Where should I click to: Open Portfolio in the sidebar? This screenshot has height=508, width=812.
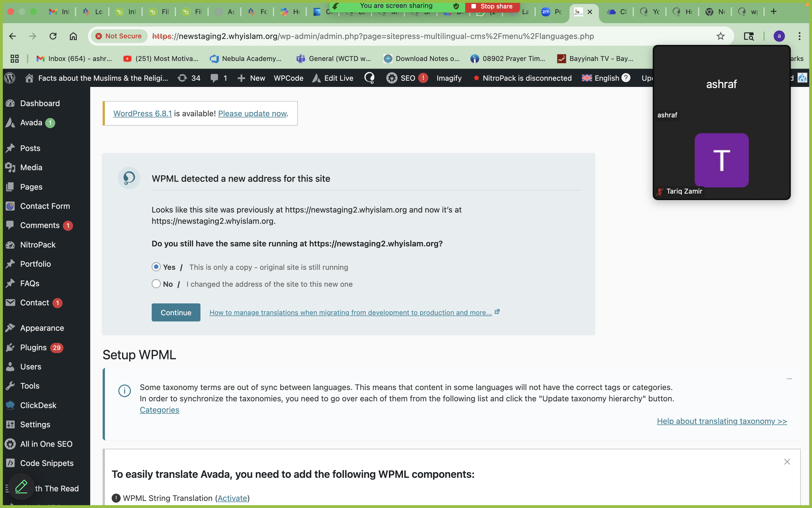click(36, 264)
